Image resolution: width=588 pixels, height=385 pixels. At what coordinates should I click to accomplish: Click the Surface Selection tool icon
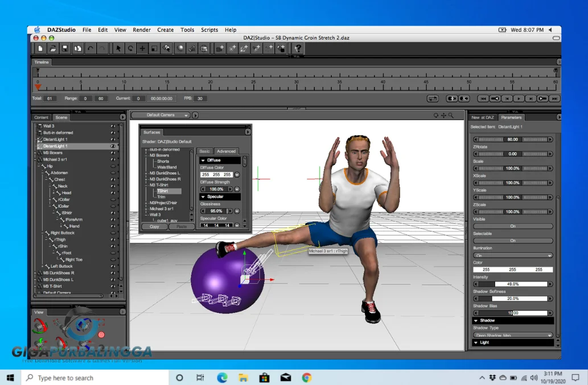[166, 49]
